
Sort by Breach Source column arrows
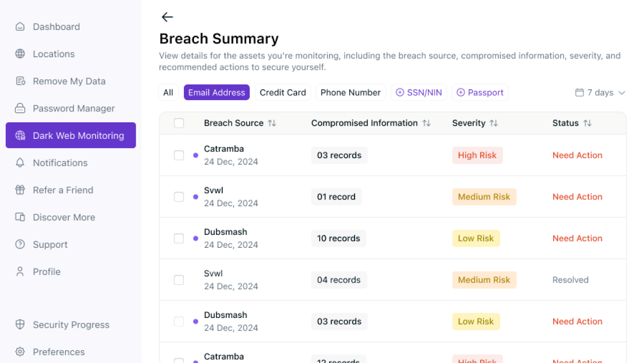coord(272,123)
